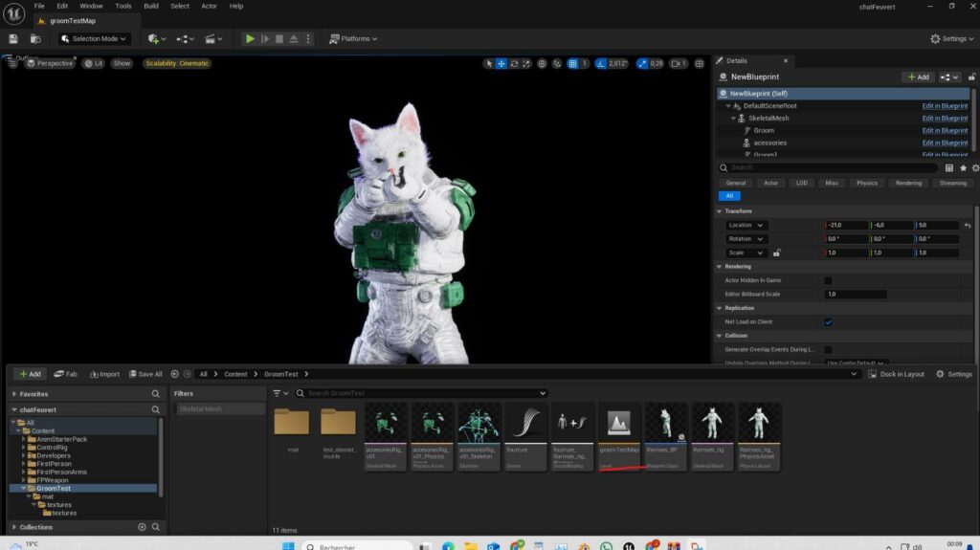
Task: Click the Save current level icon
Action: point(13,38)
